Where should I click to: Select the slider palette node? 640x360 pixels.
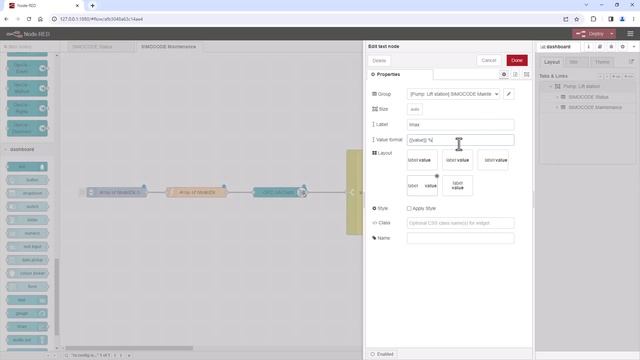point(28,220)
